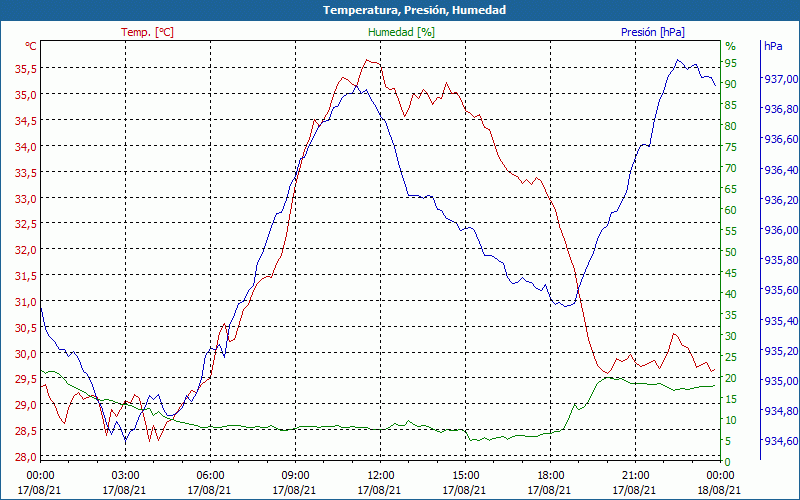Click the 18/08/21 date label
This screenshot has width=800, height=500.
719,490
